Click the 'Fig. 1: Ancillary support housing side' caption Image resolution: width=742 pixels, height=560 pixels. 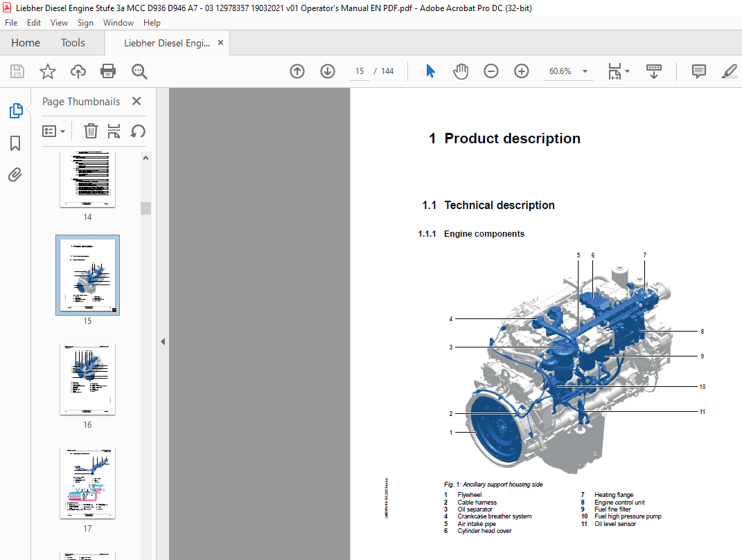pyautogui.click(x=493, y=485)
